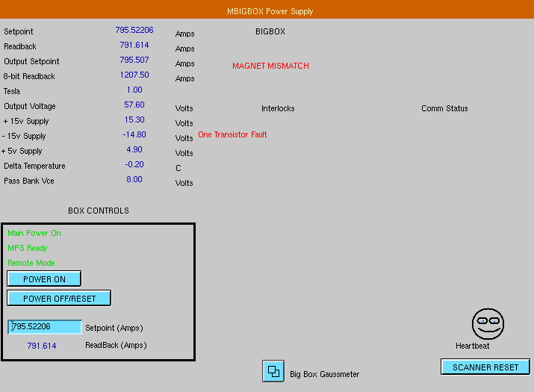Click the Heartbeat smiley face icon
Viewport: 534px width, 392px height.
click(488, 324)
